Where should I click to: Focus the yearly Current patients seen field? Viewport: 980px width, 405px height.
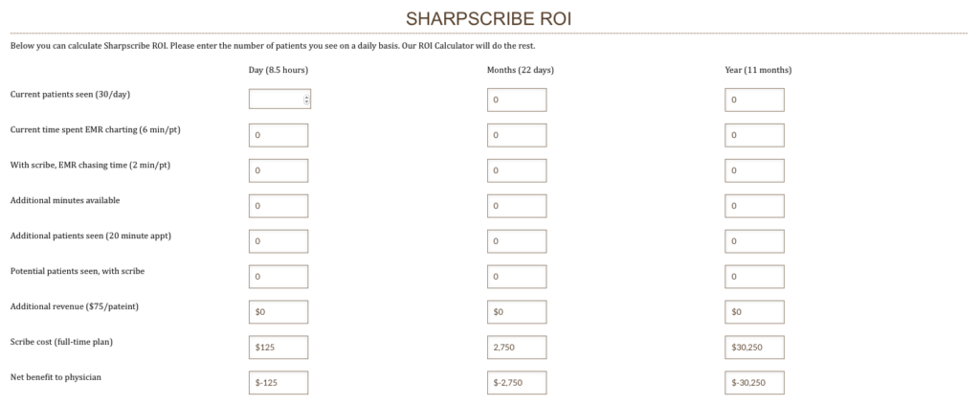[x=755, y=100]
